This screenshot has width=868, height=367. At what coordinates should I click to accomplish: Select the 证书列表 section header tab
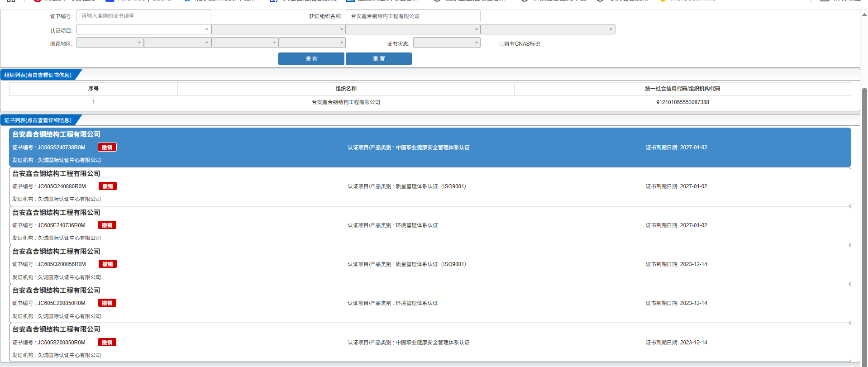coord(38,120)
